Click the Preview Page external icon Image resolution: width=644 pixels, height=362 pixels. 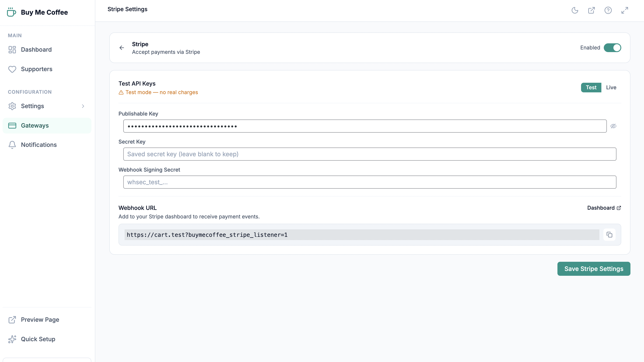click(x=12, y=320)
